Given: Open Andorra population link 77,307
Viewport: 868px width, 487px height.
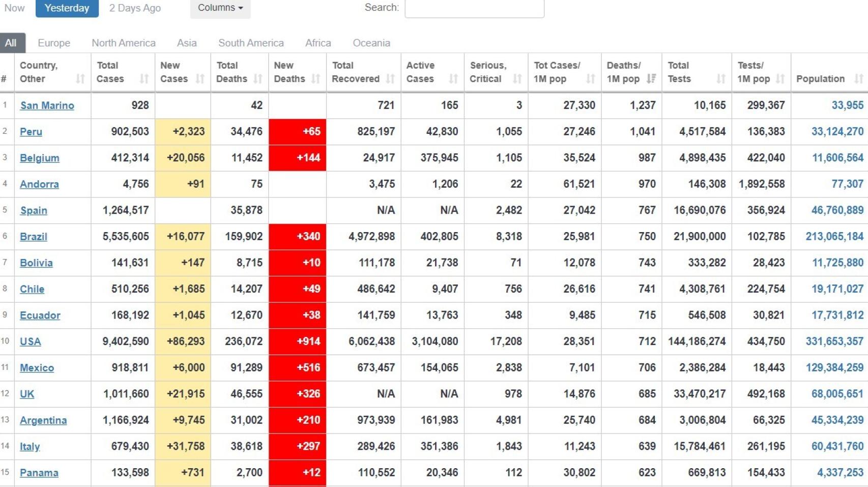Looking at the screenshot, I should point(848,184).
